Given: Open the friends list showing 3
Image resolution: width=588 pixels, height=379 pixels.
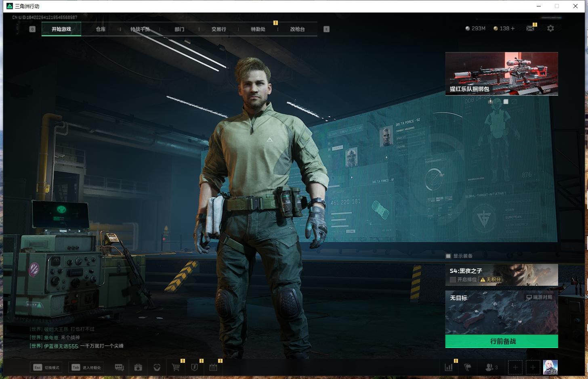Looking at the screenshot, I should click(x=491, y=367).
